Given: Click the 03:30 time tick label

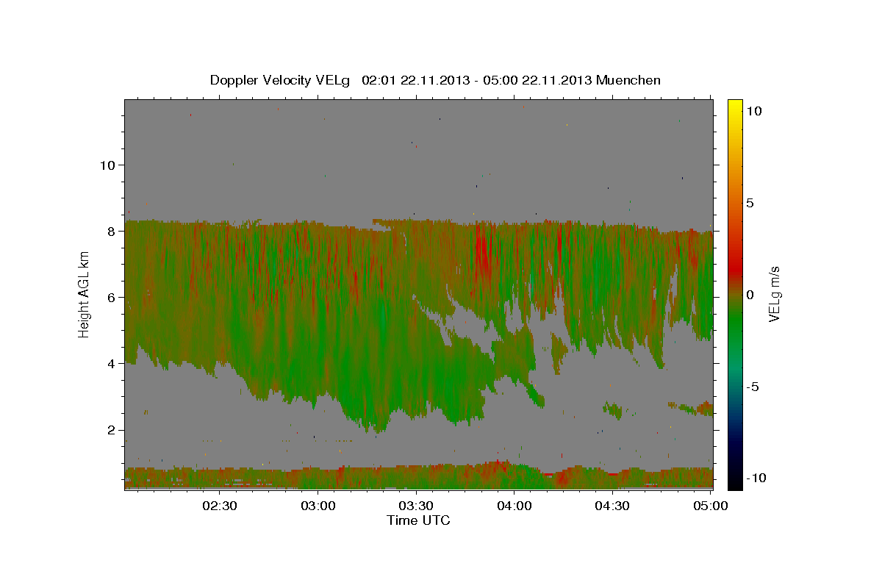Looking at the screenshot, I should pos(416,506).
